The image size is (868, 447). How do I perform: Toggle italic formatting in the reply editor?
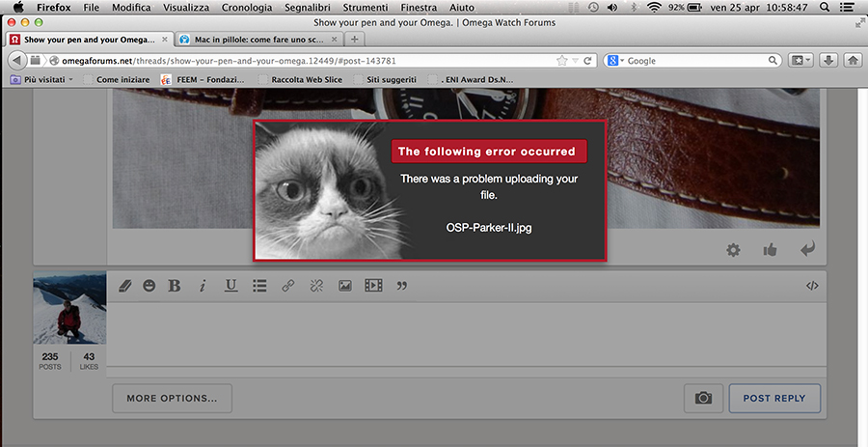tap(203, 286)
